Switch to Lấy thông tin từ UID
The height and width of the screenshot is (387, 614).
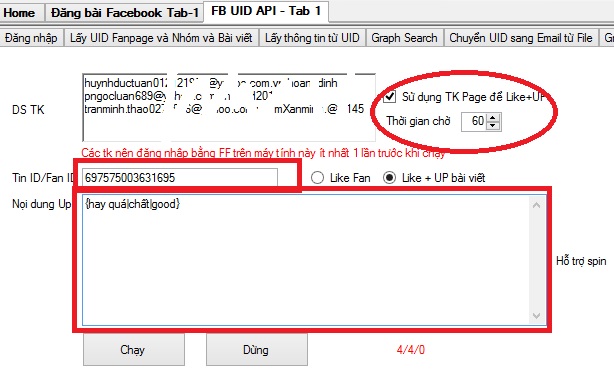pos(312,38)
